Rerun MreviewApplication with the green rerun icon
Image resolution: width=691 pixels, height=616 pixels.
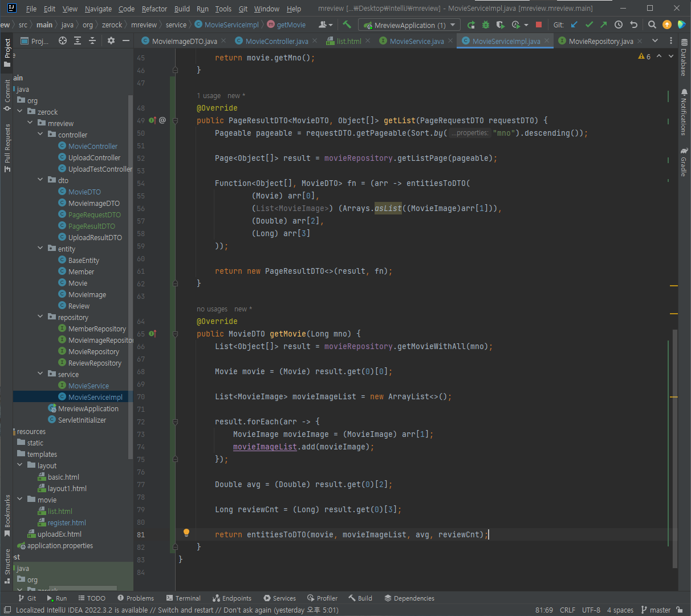pos(471,25)
